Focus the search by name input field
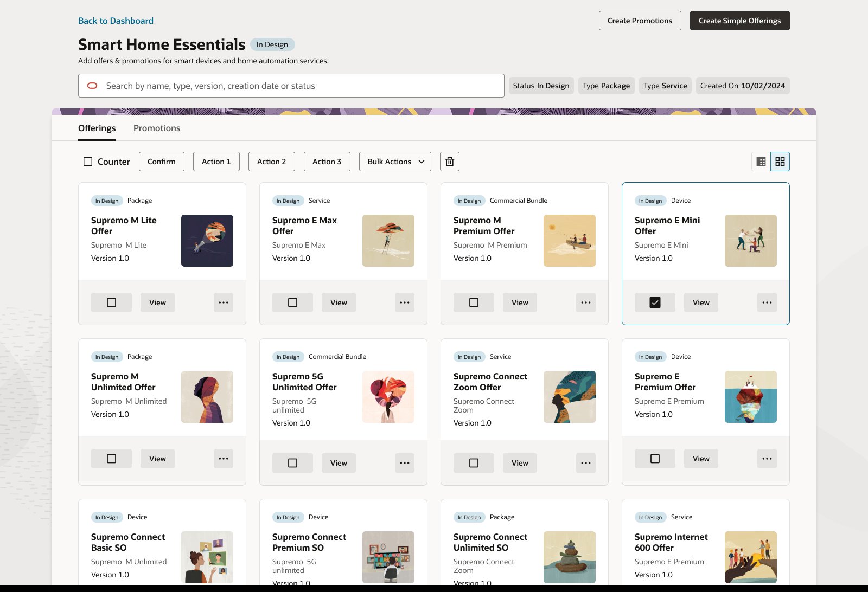868x592 pixels. point(291,86)
